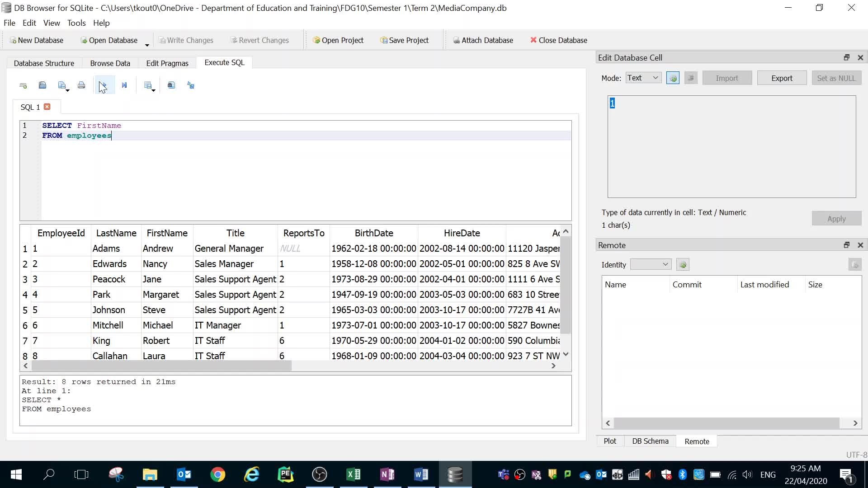Switch to the DB Schema panel tab

[650, 441]
